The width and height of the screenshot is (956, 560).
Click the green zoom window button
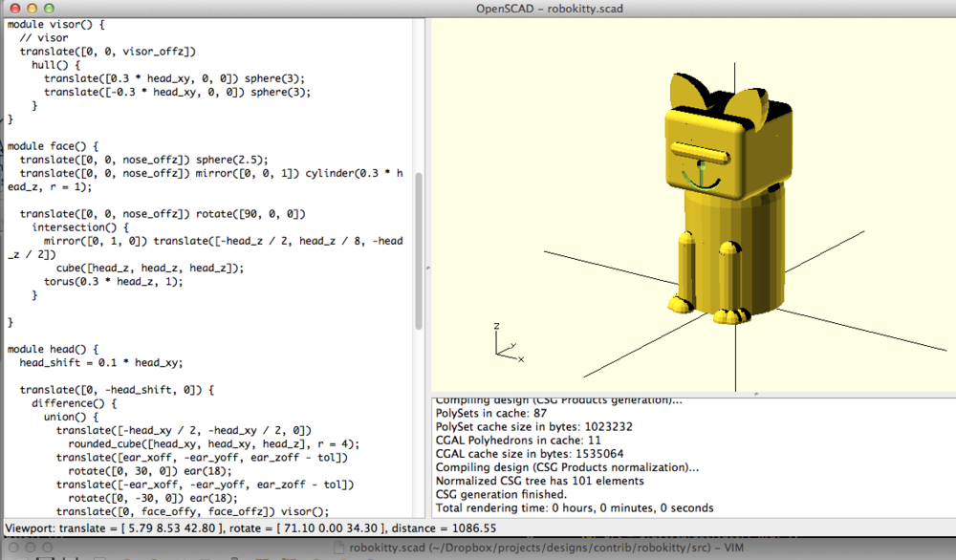pos(48,9)
